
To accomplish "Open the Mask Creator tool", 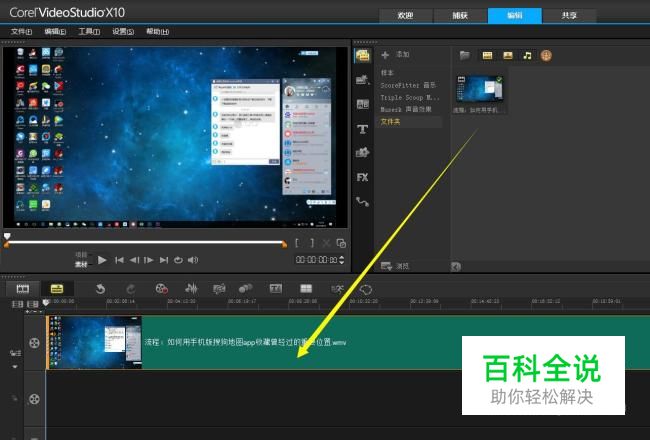I will 366,289.
